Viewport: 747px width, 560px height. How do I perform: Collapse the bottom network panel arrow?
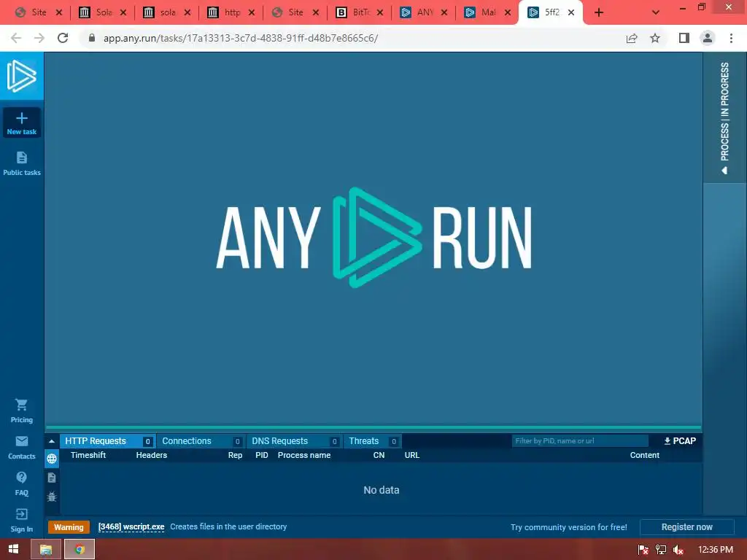point(52,441)
